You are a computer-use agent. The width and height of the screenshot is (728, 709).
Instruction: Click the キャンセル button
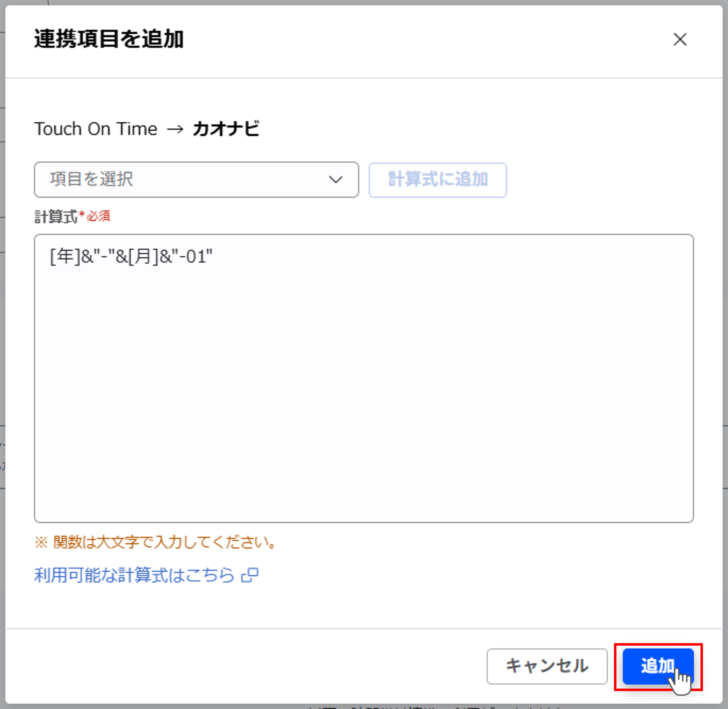coord(547,666)
